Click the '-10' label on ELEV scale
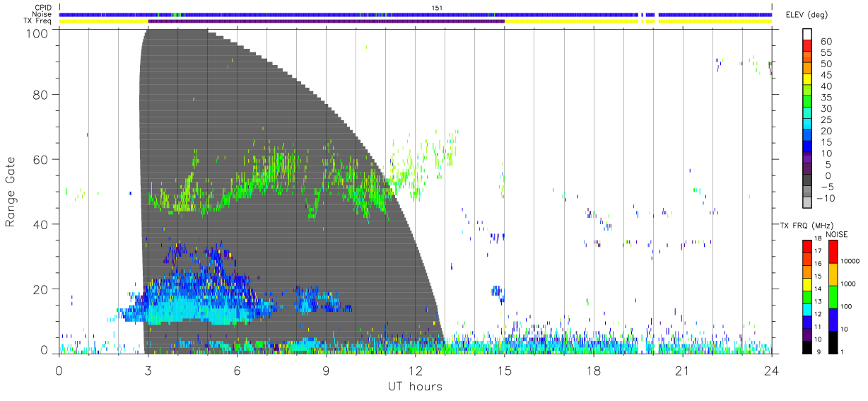 click(x=825, y=198)
